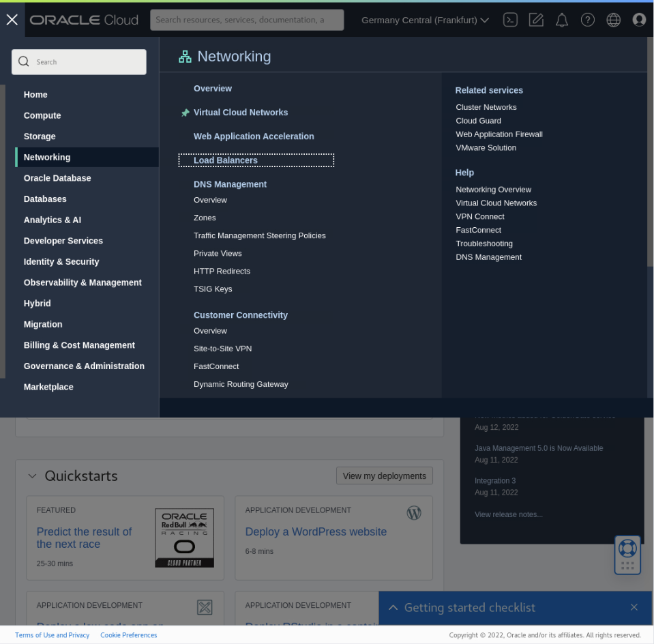Close the Getting started checklist
Viewport: 654px width, 644px height.
pyautogui.click(x=634, y=607)
